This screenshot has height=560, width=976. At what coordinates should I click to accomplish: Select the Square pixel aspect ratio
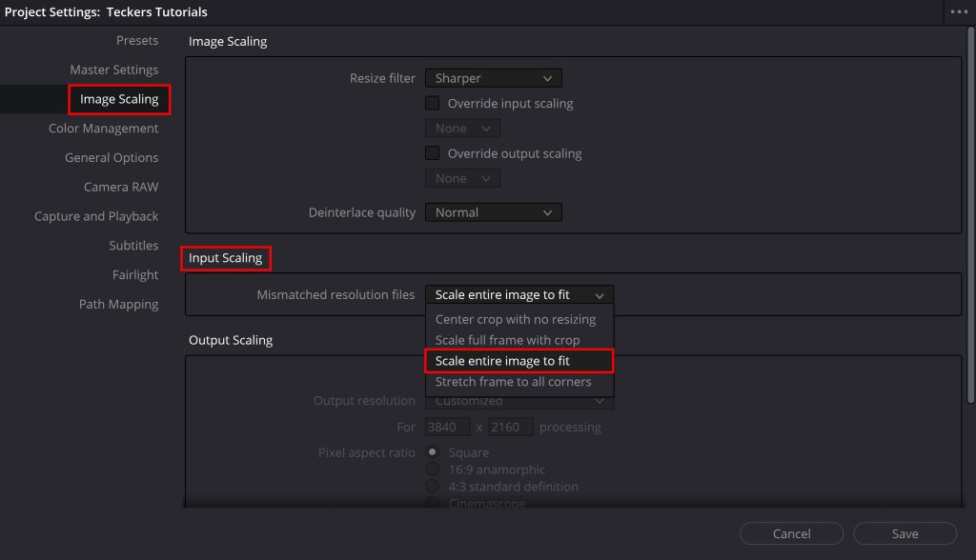pyautogui.click(x=432, y=452)
